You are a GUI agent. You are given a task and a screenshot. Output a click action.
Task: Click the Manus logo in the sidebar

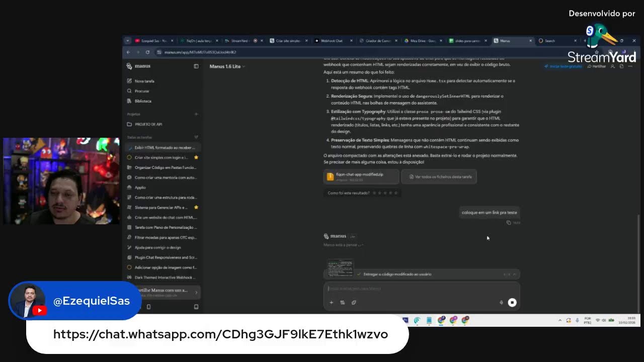[x=139, y=66]
